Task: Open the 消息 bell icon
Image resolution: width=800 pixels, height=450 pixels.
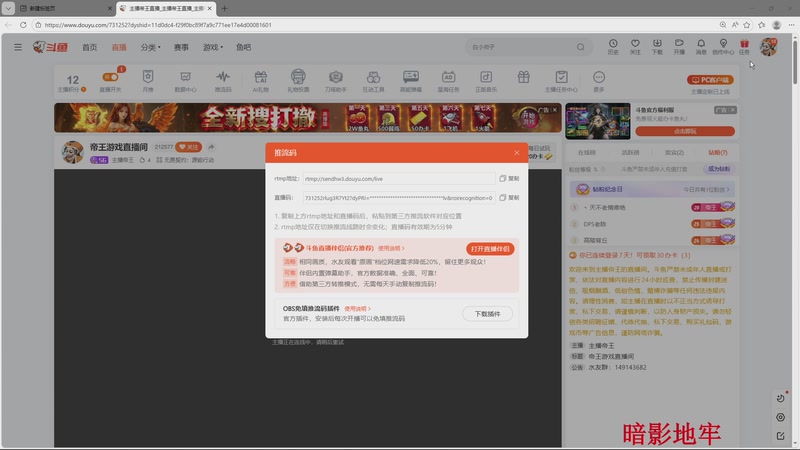Action: tap(701, 47)
